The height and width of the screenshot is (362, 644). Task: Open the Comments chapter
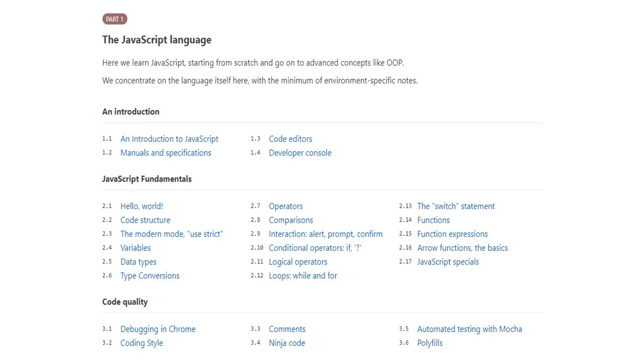(287, 329)
